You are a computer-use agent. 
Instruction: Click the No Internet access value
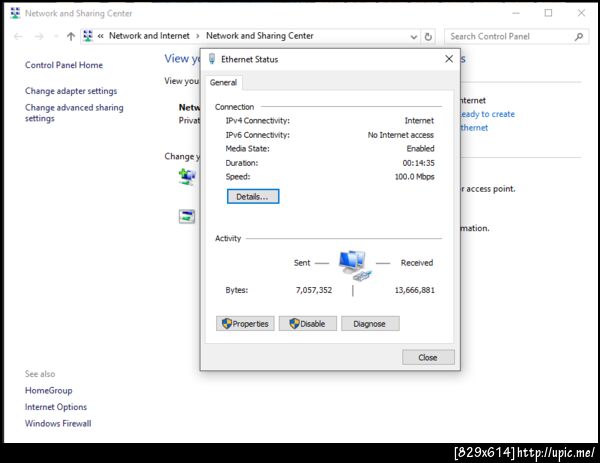401,135
